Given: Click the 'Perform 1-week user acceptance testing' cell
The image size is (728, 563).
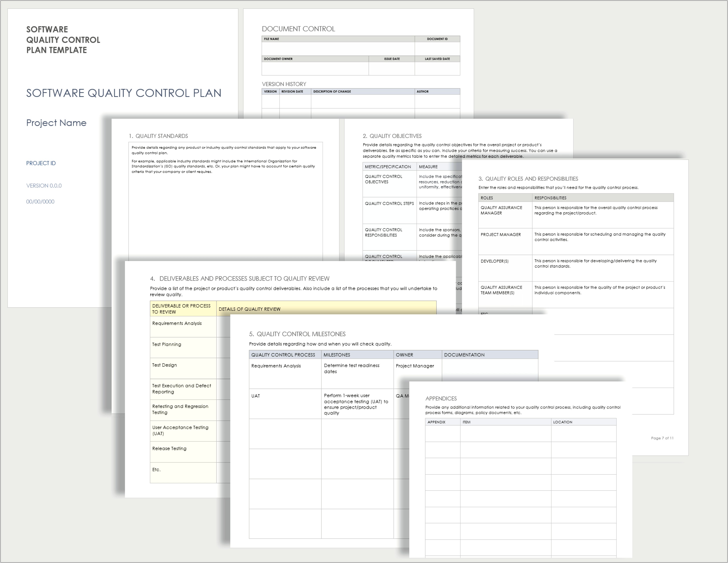Looking at the screenshot, I should point(357,404).
